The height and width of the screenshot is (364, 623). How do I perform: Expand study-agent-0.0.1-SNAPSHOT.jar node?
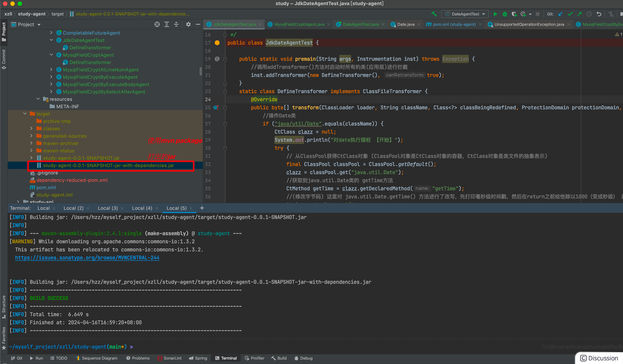[x=31, y=158]
